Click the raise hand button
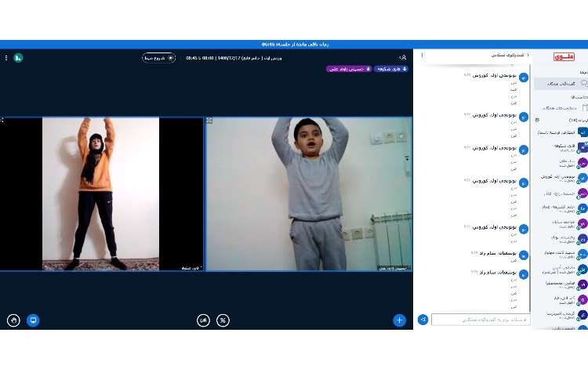The width and height of the screenshot is (588, 376). pyautogui.click(x=13, y=320)
